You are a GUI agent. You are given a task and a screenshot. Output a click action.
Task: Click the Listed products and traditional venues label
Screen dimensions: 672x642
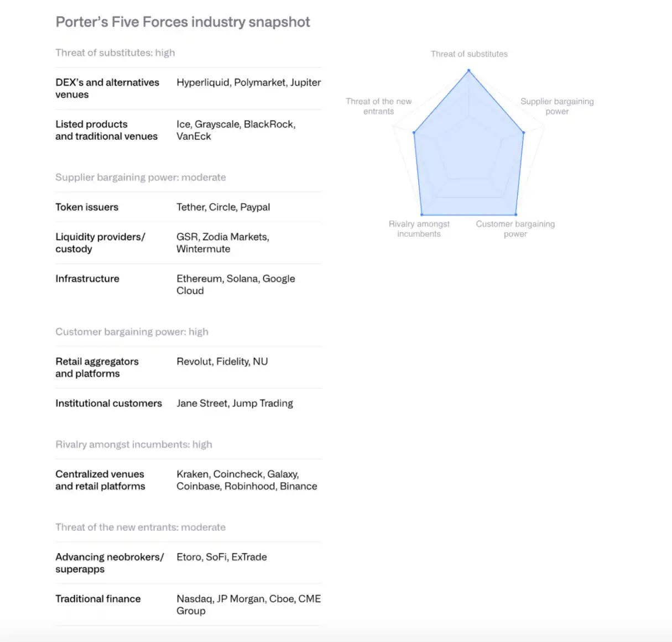[x=106, y=130]
